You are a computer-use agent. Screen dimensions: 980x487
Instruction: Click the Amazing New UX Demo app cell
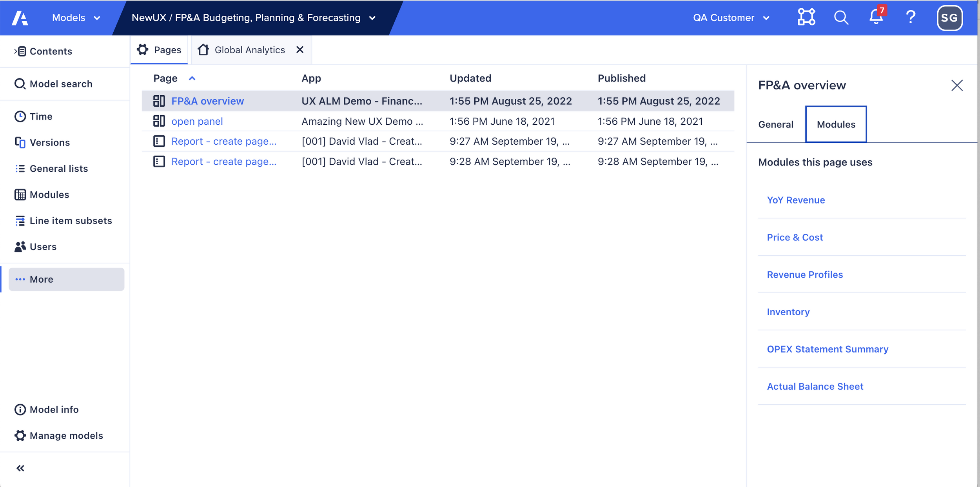pyautogui.click(x=362, y=122)
